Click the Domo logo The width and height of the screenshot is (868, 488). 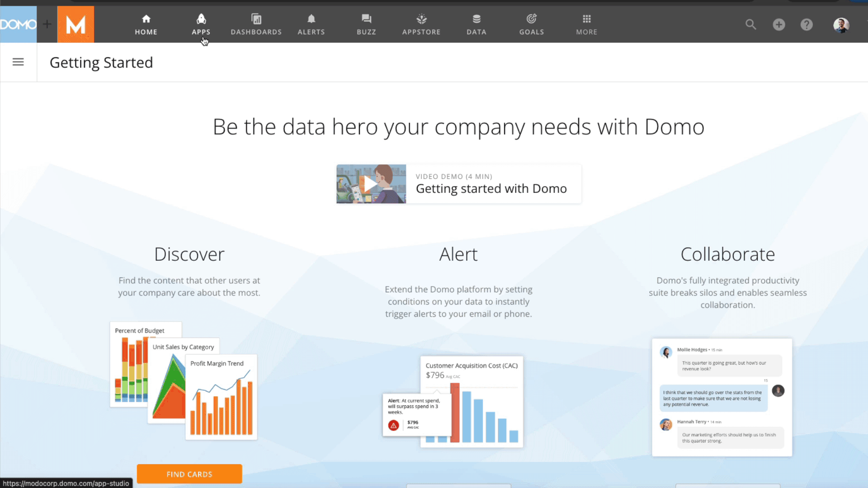click(18, 24)
